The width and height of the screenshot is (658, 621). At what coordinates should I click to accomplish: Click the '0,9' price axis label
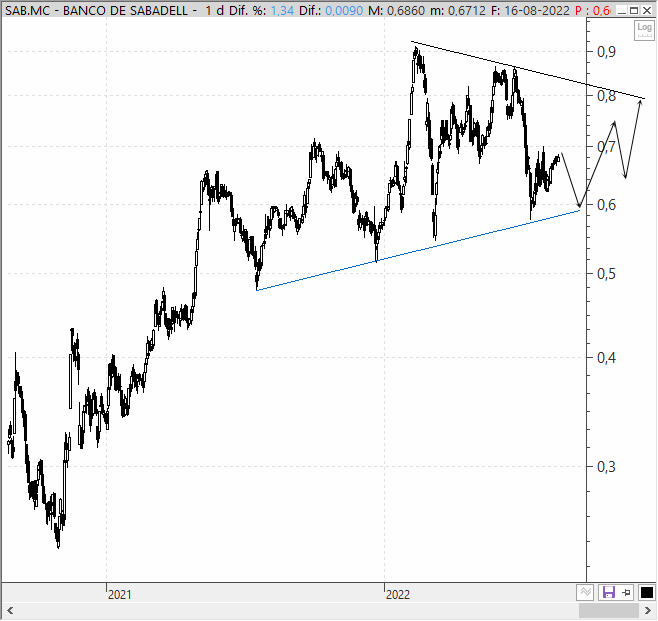point(606,52)
